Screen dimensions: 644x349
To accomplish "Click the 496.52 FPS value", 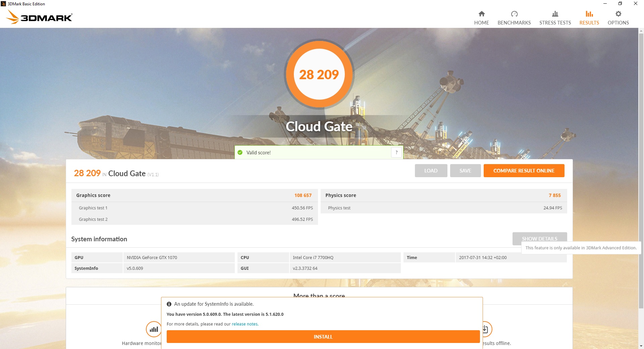I will 302,219.
